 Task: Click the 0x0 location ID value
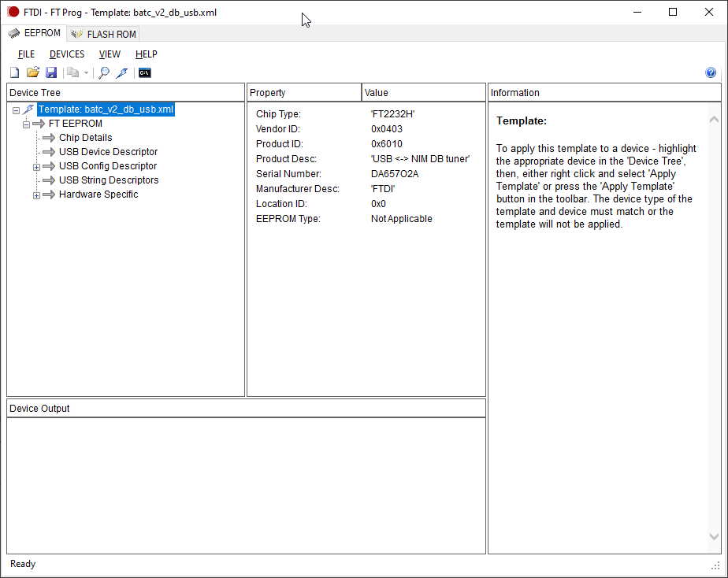[x=378, y=204]
